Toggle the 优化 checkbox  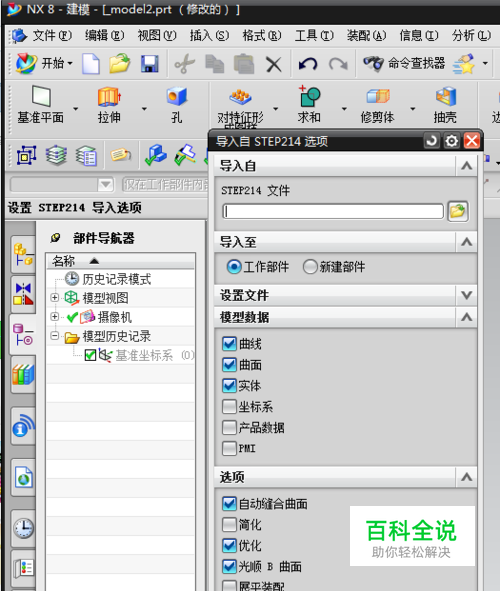click(229, 545)
